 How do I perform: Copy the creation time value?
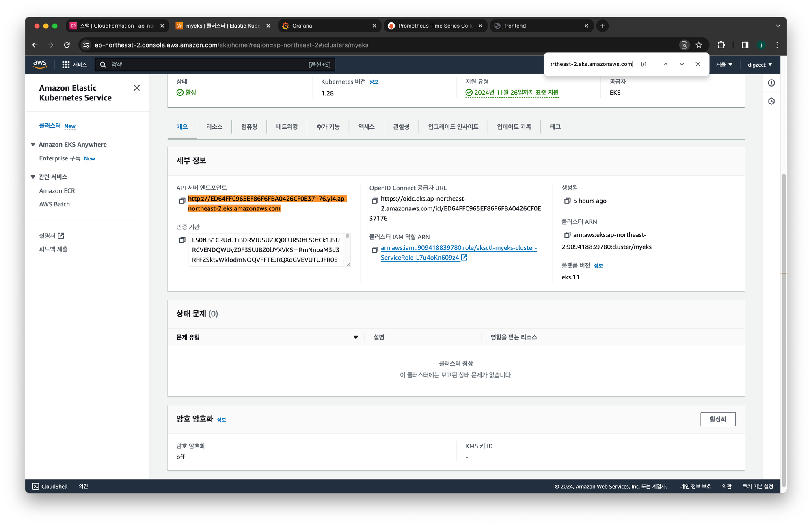[567, 201]
